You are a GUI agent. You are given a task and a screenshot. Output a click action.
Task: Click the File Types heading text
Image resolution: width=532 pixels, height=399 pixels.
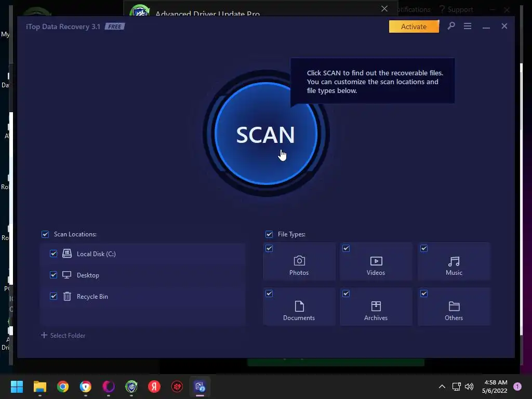tap(291, 234)
